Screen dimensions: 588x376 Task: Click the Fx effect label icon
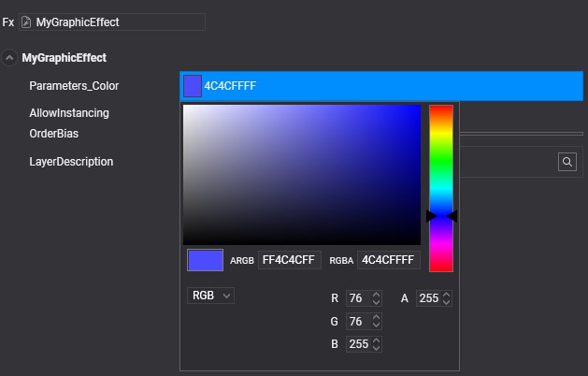pos(8,22)
